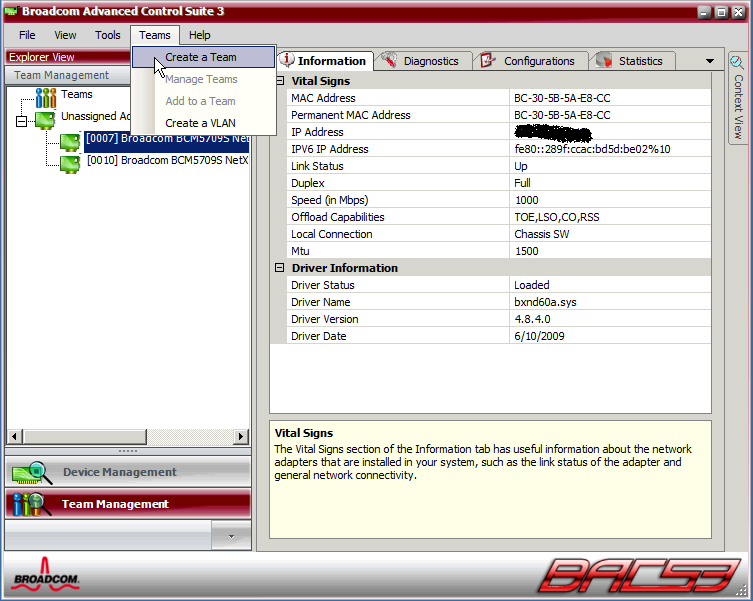
Task: Collapse the Vital Signs section
Action: click(x=280, y=81)
